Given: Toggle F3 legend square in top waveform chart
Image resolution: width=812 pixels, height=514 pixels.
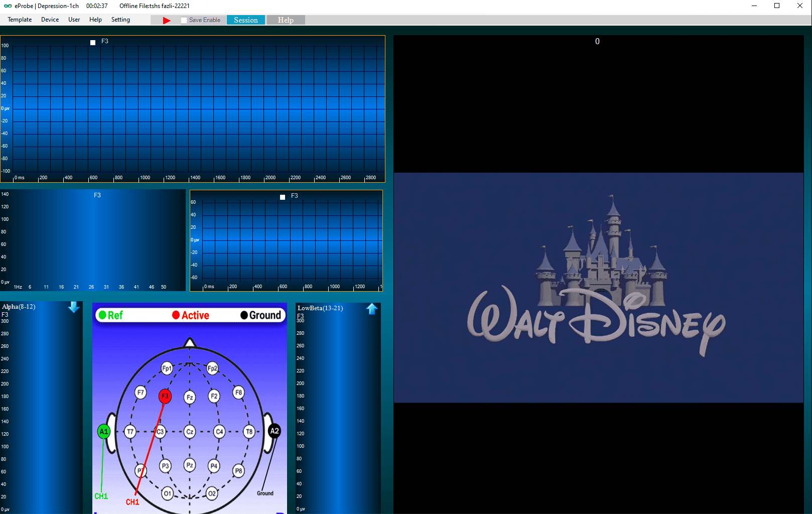Looking at the screenshot, I should tap(93, 43).
